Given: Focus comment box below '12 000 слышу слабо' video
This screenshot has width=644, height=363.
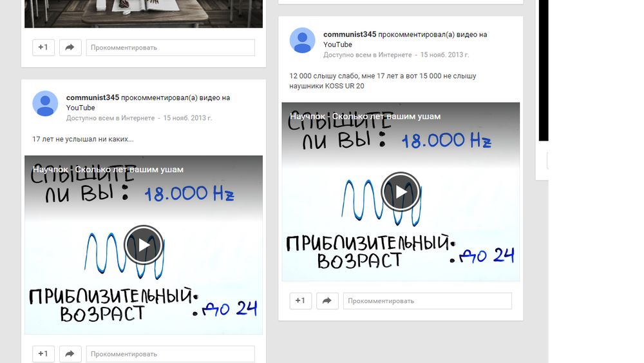Looking at the screenshot, I should point(427,301).
